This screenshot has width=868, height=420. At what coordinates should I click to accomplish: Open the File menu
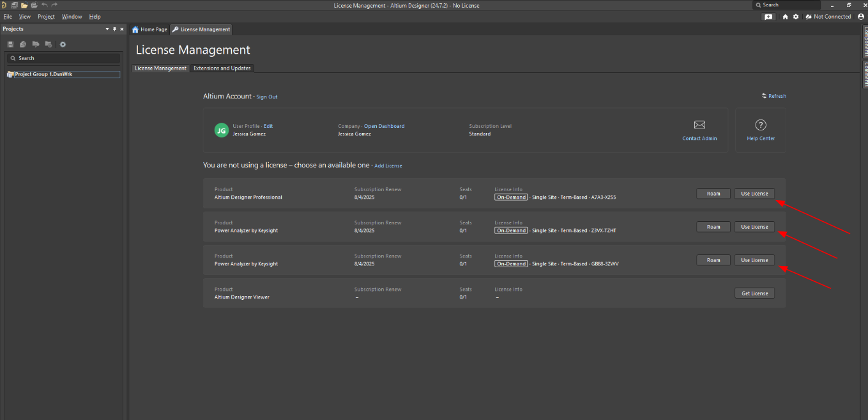pos(8,17)
